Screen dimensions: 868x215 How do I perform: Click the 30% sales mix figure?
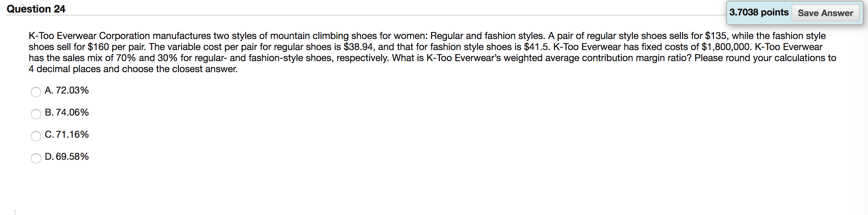pos(168,58)
